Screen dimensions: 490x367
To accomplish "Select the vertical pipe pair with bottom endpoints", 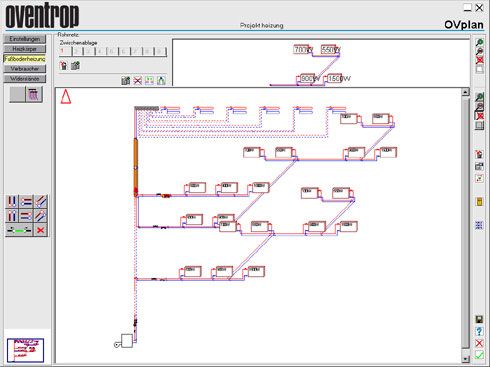I will click(12, 201).
